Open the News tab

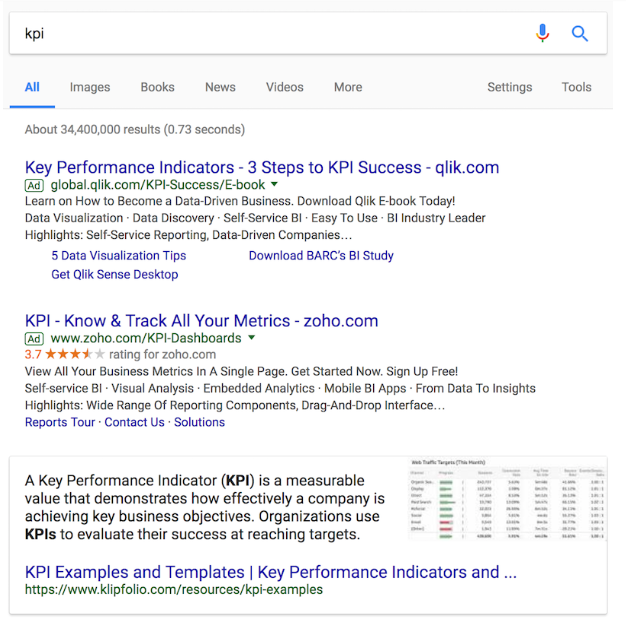pos(220,87)
